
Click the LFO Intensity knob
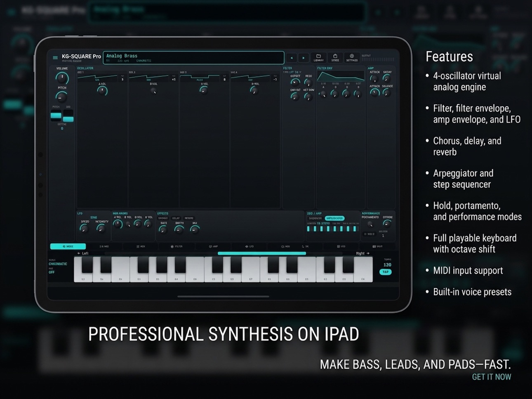click(101, 228)
